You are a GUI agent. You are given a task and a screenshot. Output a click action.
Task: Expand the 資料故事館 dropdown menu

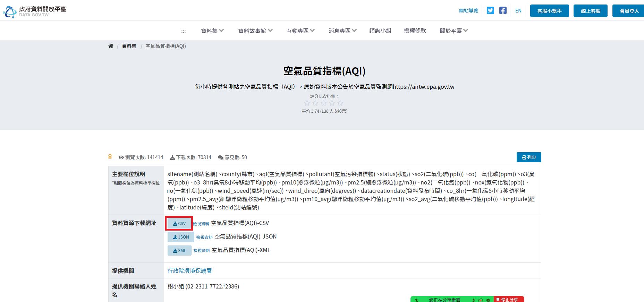coord(255,31)
